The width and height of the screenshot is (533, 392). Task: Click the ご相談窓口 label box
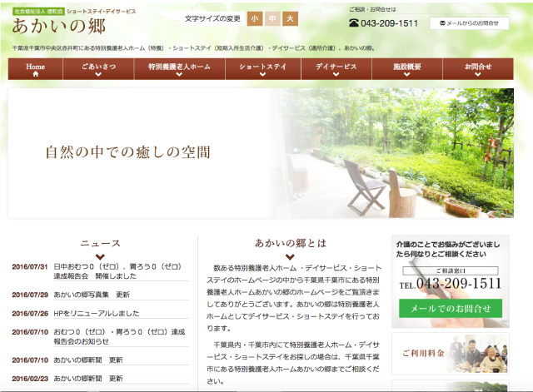pyautogui.click(x=451, y=270)
